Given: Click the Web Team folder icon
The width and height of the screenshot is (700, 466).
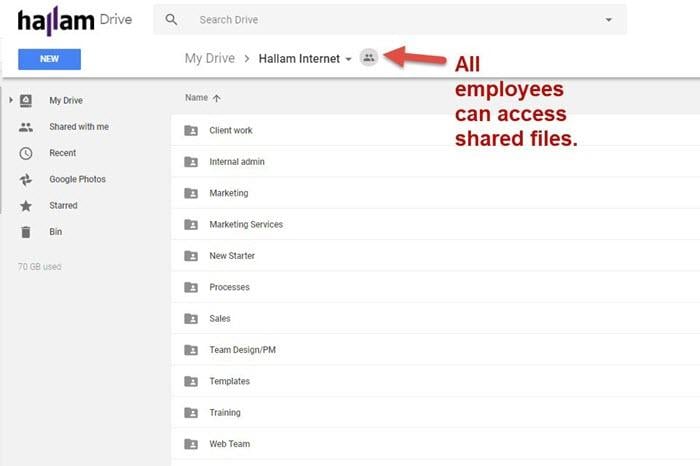Looking at the screenshot, I should [x=191, y=444].
